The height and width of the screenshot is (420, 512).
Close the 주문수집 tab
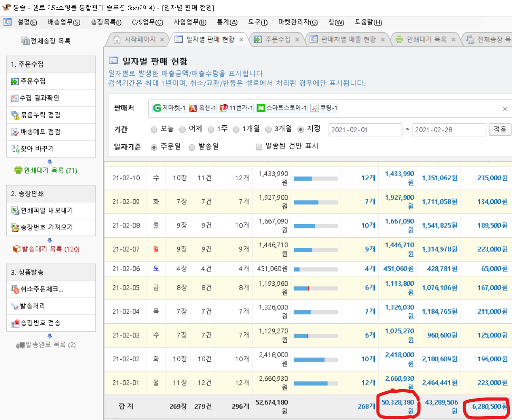(x=297, y=40)
